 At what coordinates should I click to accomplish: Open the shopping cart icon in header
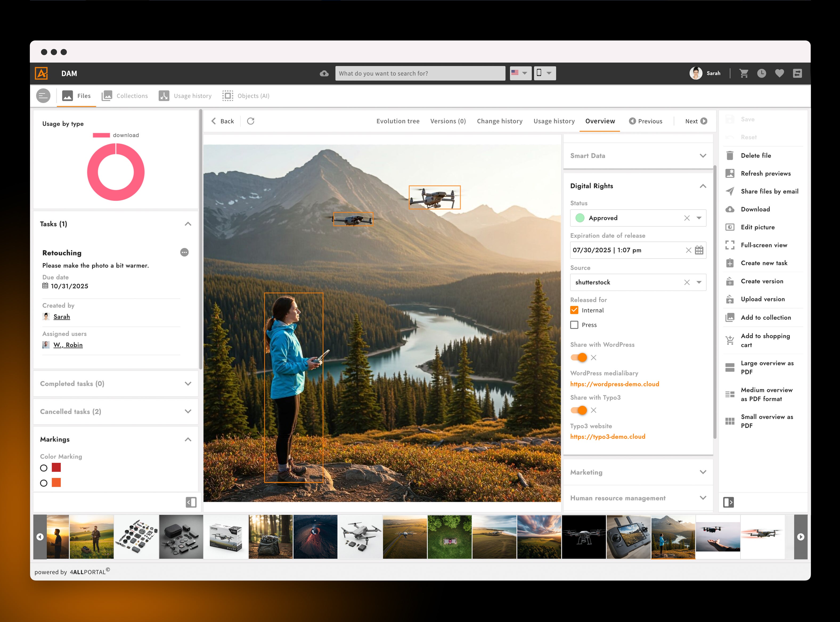744,73
